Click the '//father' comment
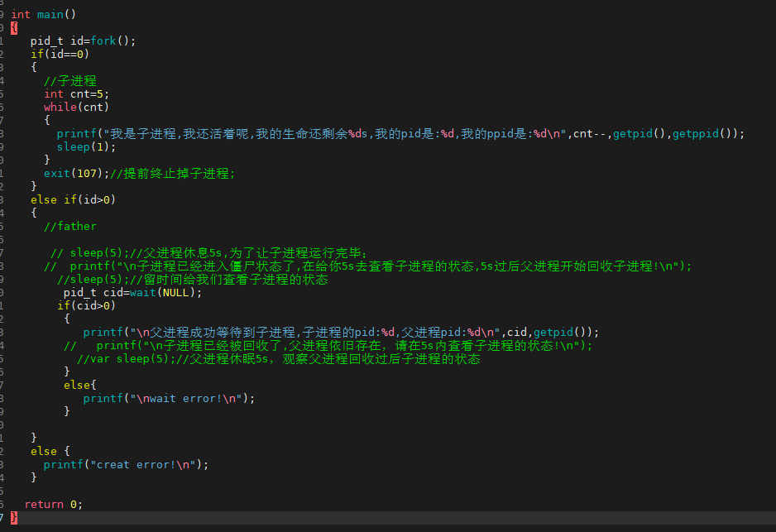Image resolution: width=776 pixels, height=532 pixels. [x=70, y=226]
